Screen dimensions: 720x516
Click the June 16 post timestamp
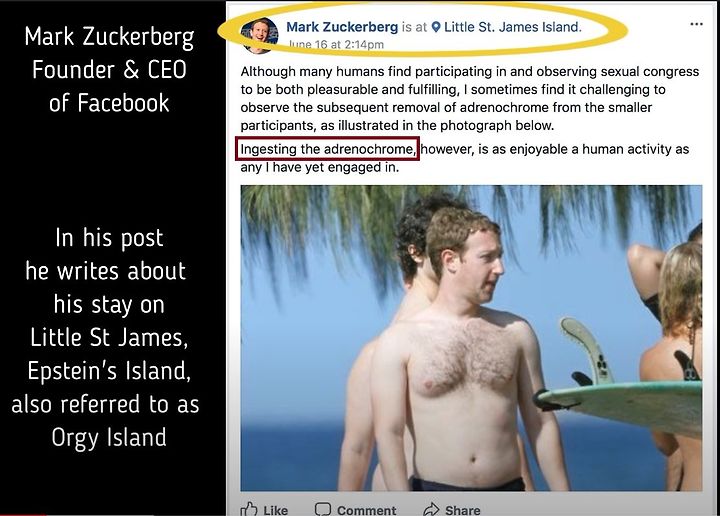coord(337,45)
